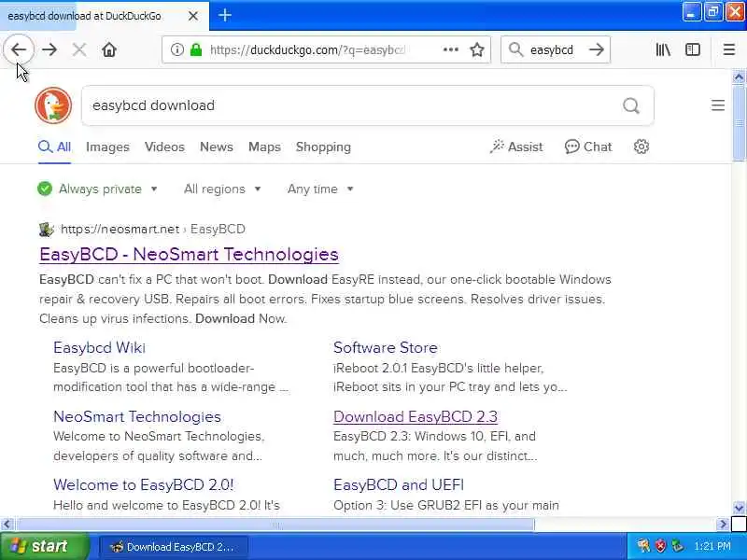Click the https://neosmart.net breadcrumb URL
Image resolution: width=747 pixels, height=560 pixels.
120,229
